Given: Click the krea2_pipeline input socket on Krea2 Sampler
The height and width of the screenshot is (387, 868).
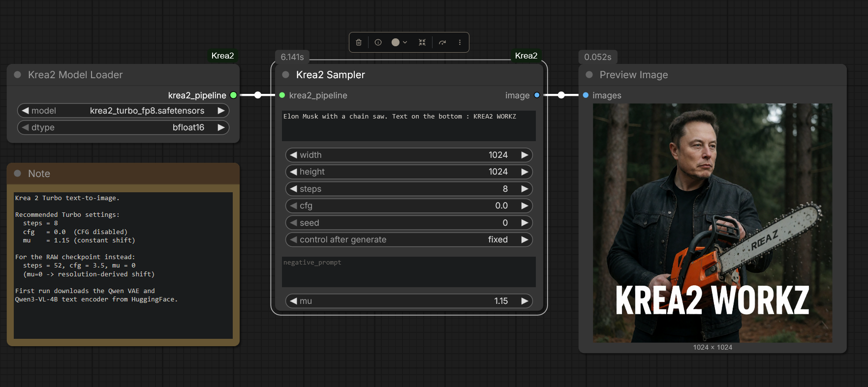Looking at the screenshot, I should tap(282, 95).
